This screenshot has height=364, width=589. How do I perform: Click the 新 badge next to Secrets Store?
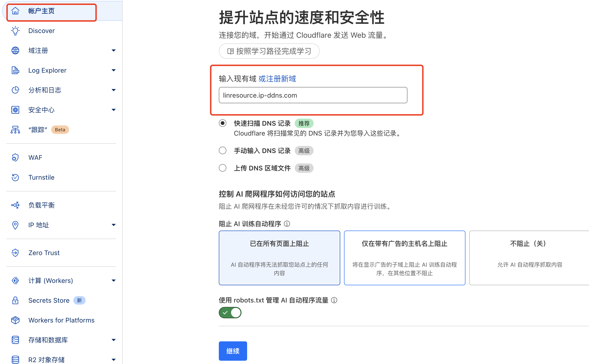(79, 300)
